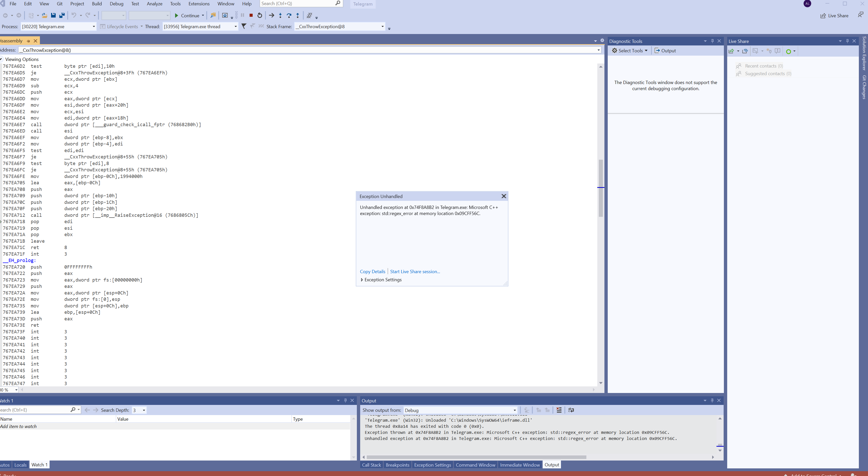868x476 pixels.
Task: Pin the Disassembly tab
Action: (28, 41)
